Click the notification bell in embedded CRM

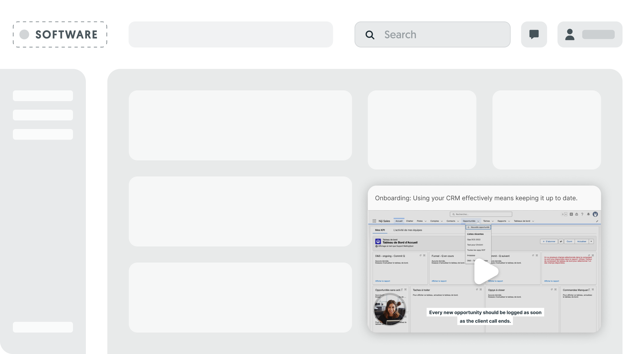pos(588,214)
